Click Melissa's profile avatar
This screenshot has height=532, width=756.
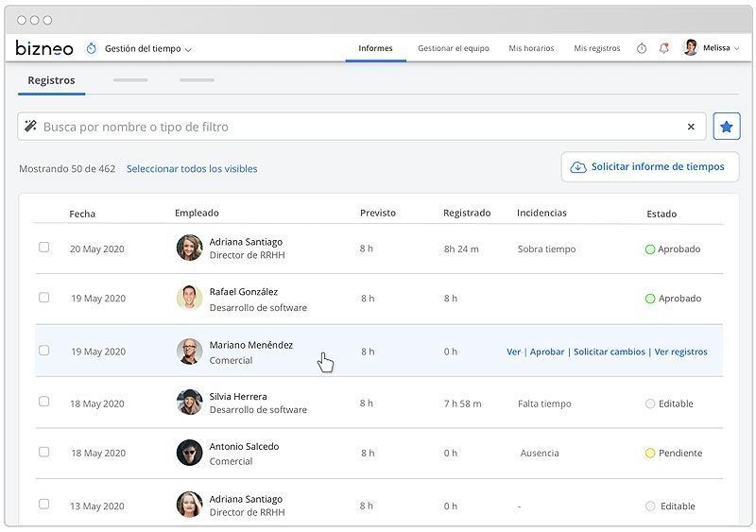click(691, 47)
